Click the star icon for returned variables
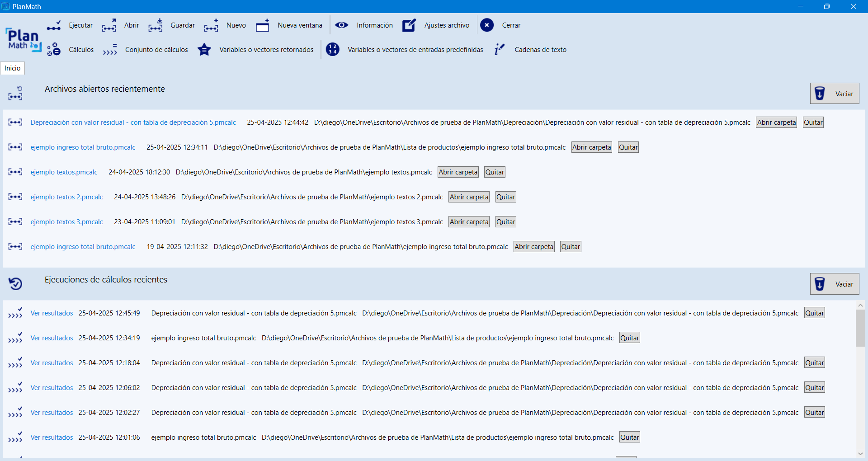The image size is (868, 461). click(x=204, y=50)
